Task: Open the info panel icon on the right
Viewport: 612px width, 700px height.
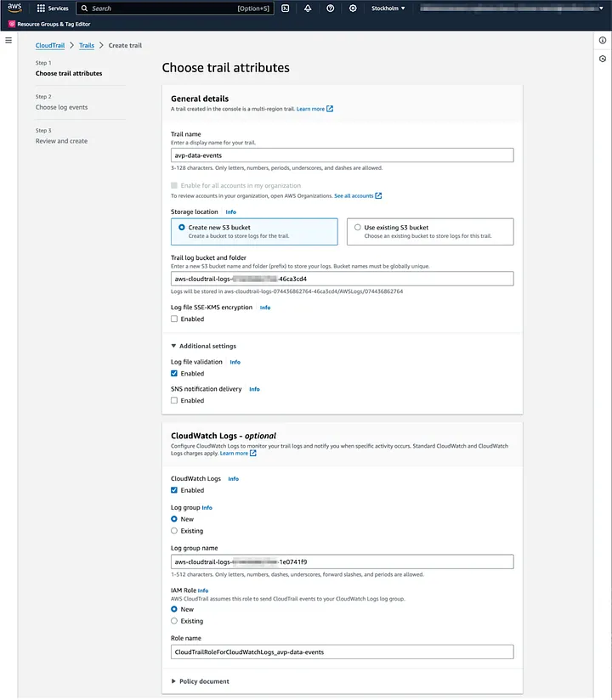Action: click(603, 40)
